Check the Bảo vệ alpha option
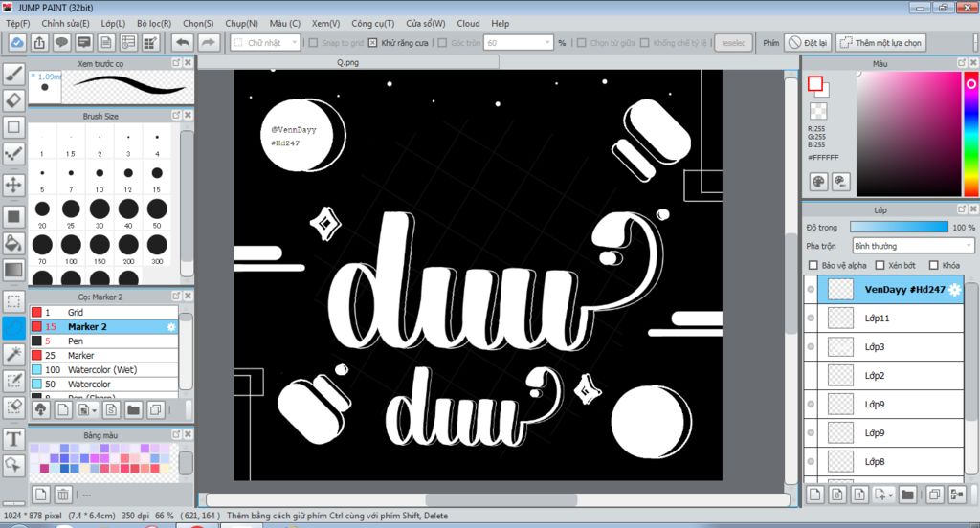Image resolution: width=980 pixels, height=528 pixels. [x=813, y=265]
